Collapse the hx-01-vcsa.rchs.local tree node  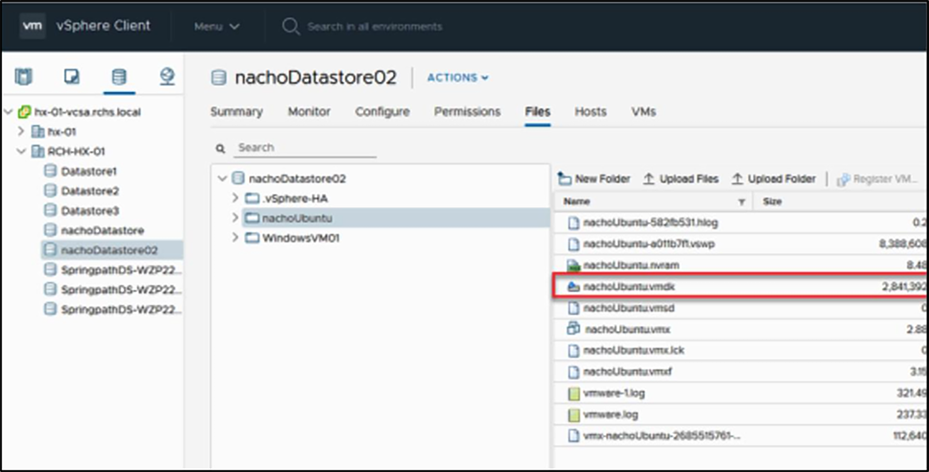click(x=8, y=112)
